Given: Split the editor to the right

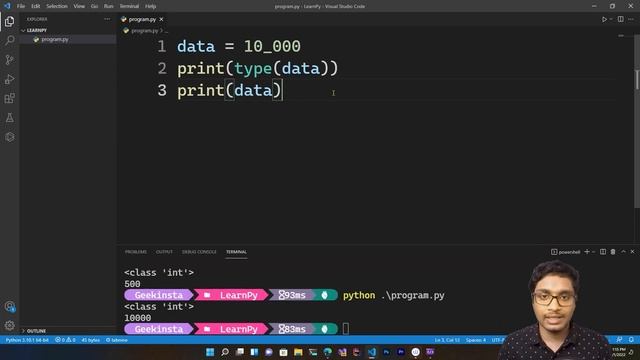Looking at the screenshot, I should 620,19.
